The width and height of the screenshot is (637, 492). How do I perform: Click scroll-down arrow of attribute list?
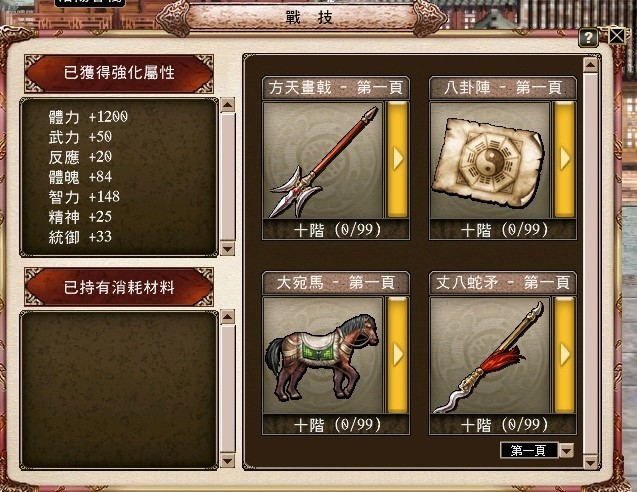click(x=228, y=248)
